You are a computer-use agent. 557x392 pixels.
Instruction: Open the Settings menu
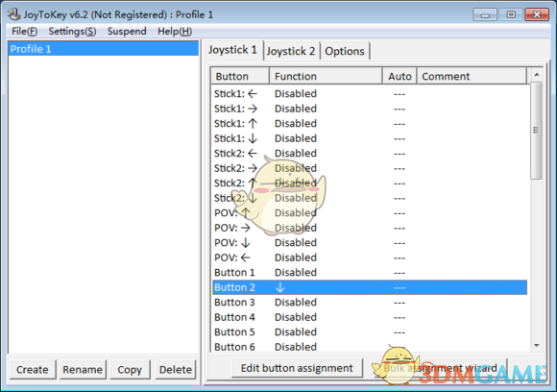(72, 32)
